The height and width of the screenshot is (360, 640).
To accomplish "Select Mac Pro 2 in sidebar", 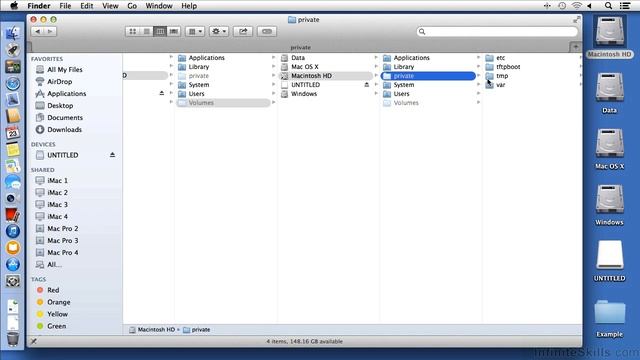I will (x=62, y=229).
